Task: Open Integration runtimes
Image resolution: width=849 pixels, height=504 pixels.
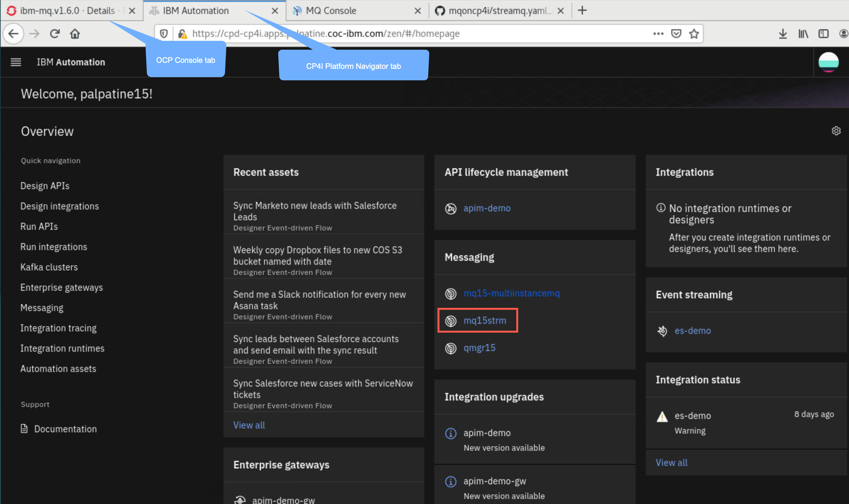Action: [62, 348]
